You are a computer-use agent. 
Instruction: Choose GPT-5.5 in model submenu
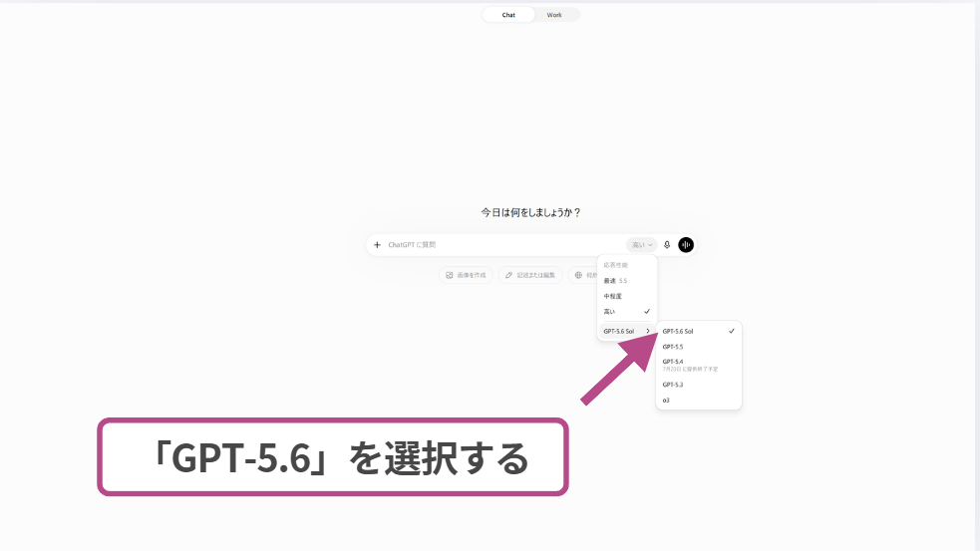pos(699,347)
